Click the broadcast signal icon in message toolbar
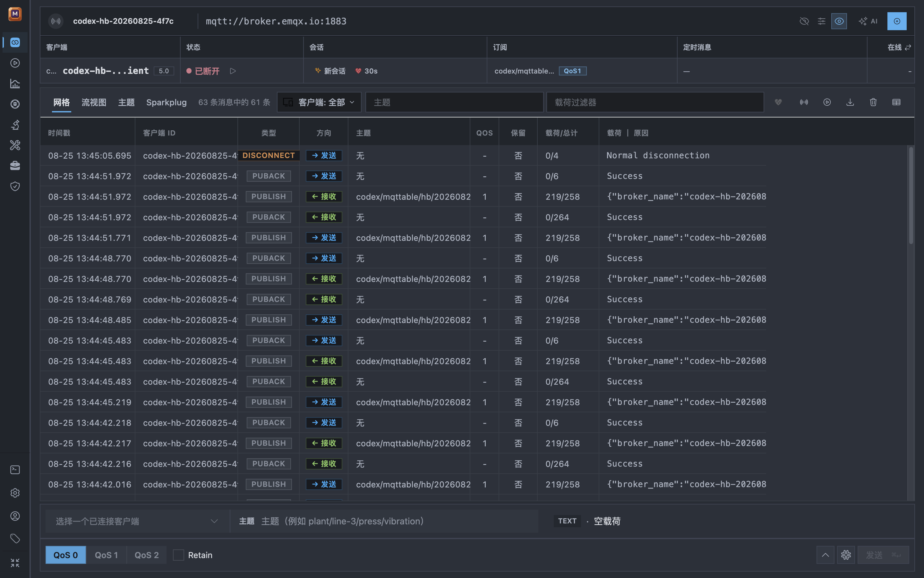 click(804, 102)
